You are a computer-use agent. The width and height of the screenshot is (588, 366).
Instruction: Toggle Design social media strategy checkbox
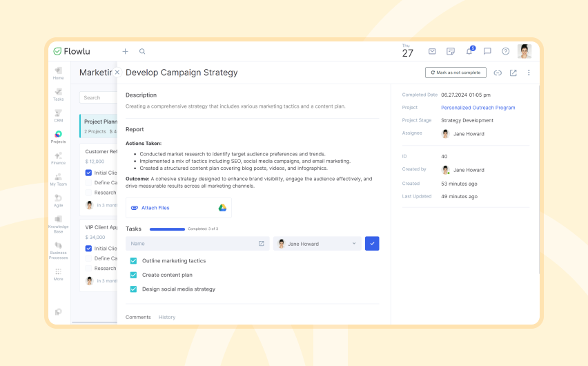click(x=133, y=289)
